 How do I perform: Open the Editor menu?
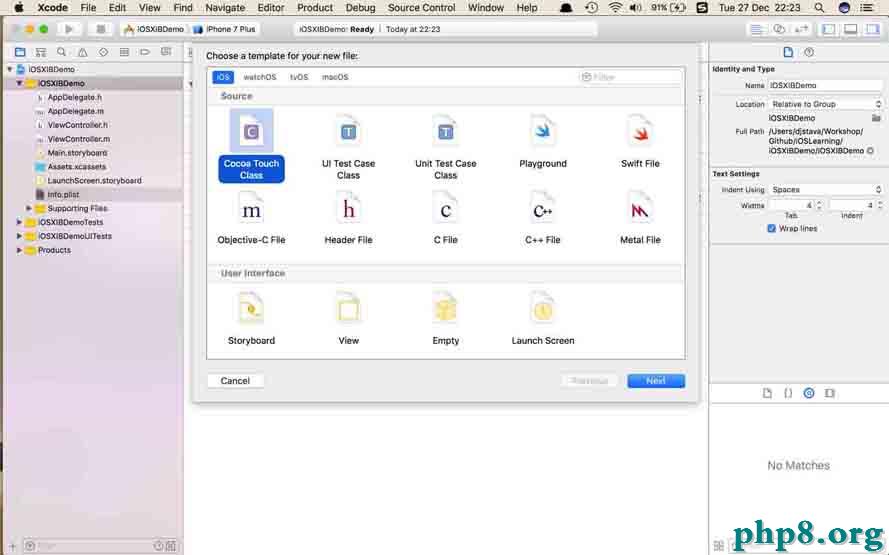[x=270, y=8]
